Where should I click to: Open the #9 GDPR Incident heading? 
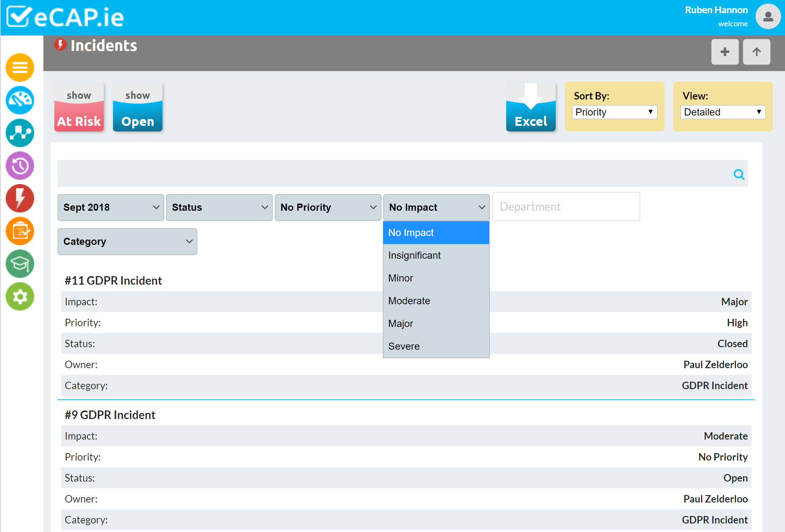[x=110, y=415]
